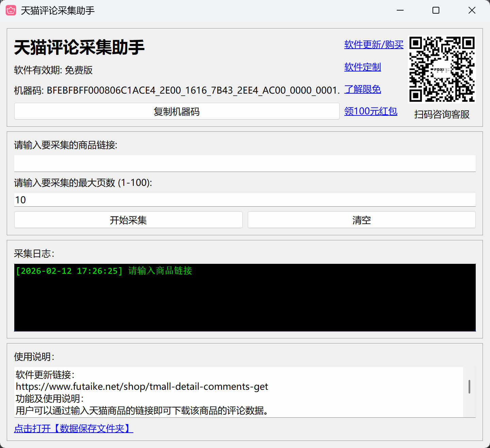Click 领100元红包 to claim the coupon
The height and width of the screenshot is (448, 490).
click(370, 111)
